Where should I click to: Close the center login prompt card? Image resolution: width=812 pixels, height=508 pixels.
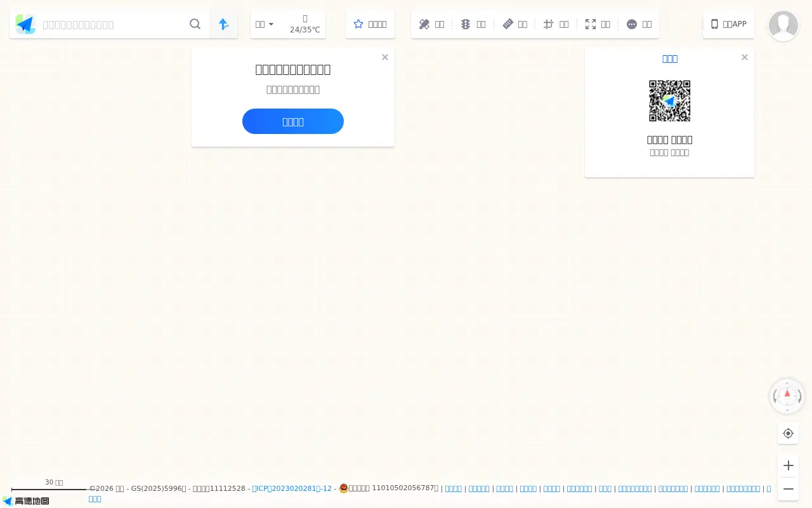[x=385, y=57]
